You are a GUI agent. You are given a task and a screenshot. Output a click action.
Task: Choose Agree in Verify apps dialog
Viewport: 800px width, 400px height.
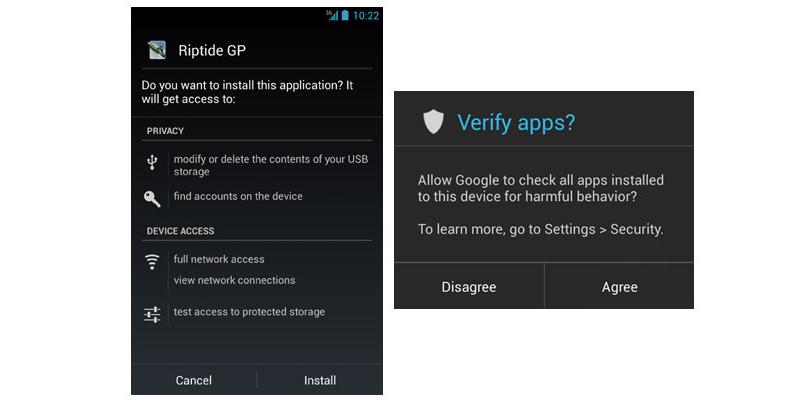(619, 287)
